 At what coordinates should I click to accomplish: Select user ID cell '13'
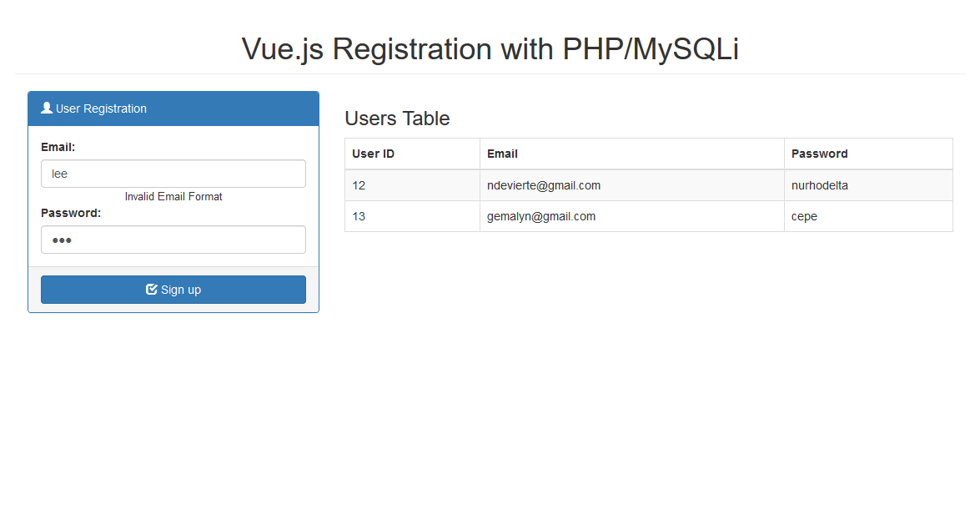tap(413, 216)
